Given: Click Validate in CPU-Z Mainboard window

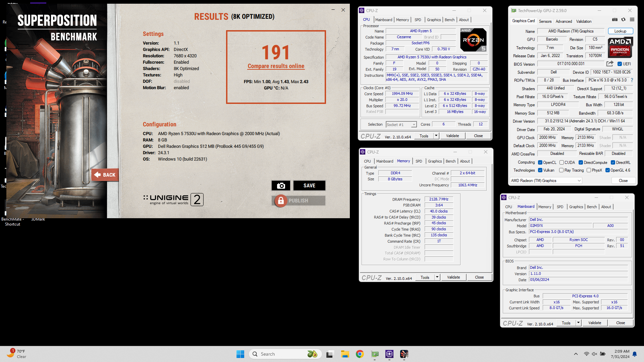Looking at the screenshot, I should coord(595,323).
